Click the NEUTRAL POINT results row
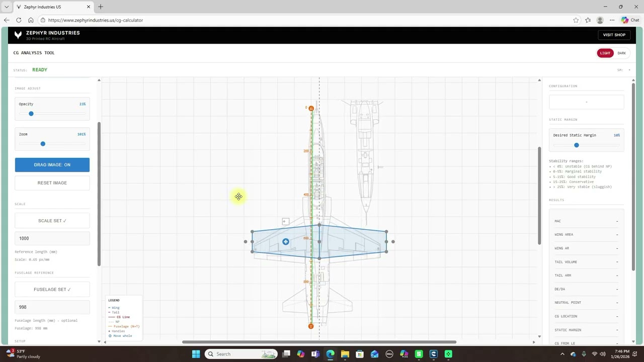Screen dimensions: 644x362 587,303
